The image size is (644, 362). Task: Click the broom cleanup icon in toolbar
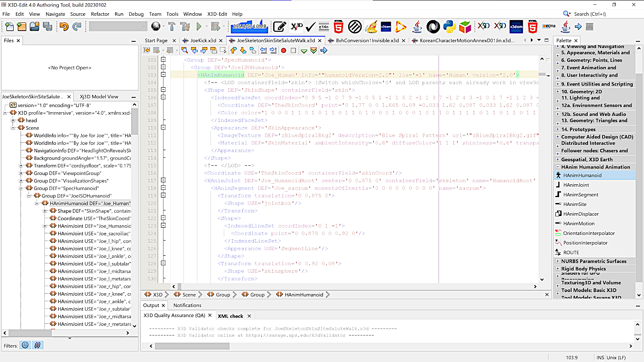(x=371, y=27)
